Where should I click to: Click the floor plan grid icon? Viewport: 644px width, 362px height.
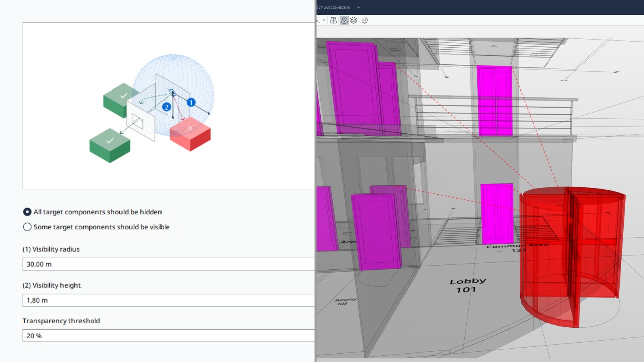click(333, 20)
